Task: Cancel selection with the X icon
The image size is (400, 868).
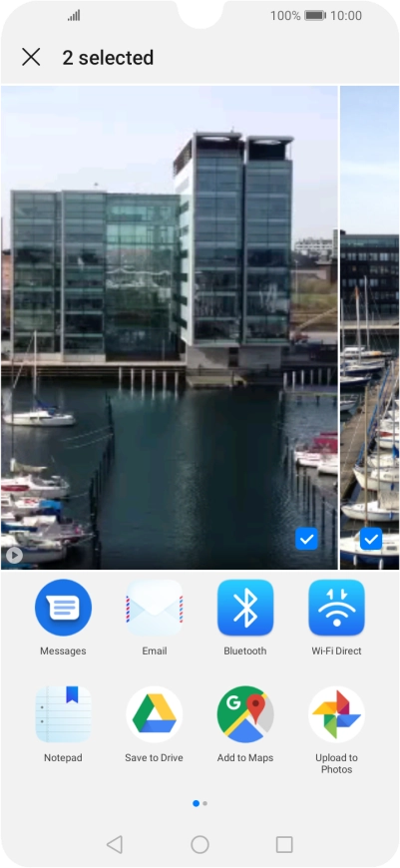Action: (x=31, y=57)
